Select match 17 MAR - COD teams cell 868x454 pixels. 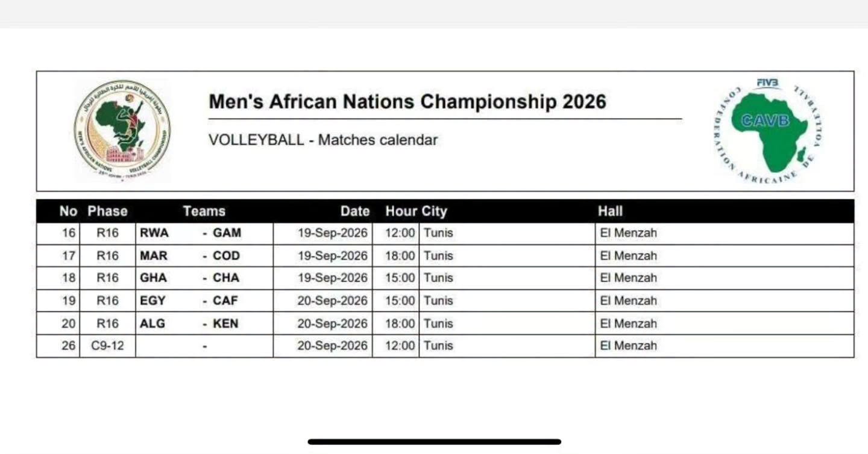point(204,255)
